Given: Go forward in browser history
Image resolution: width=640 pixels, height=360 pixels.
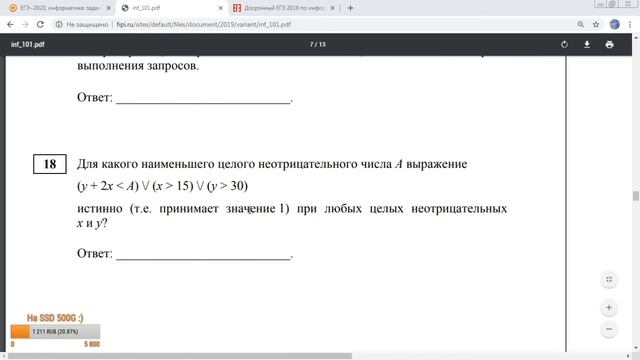Looking at the screenshot, I should tap(25, 24).
